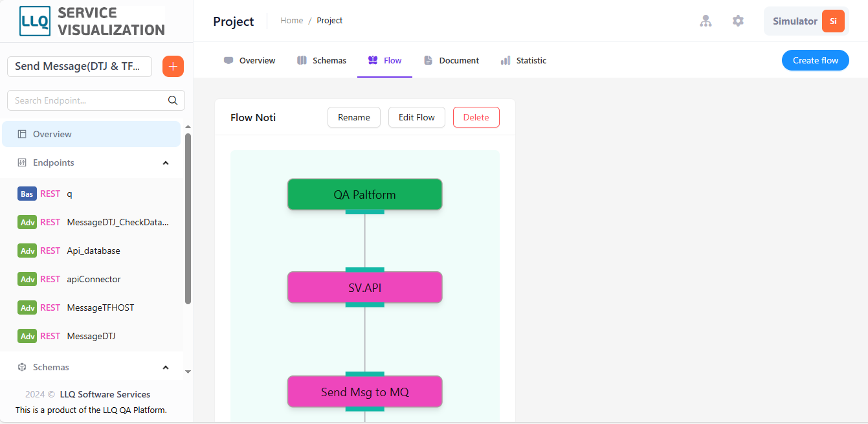
Task: Click the Adv badge beside MessageDTJ
Action: (27, 336)
